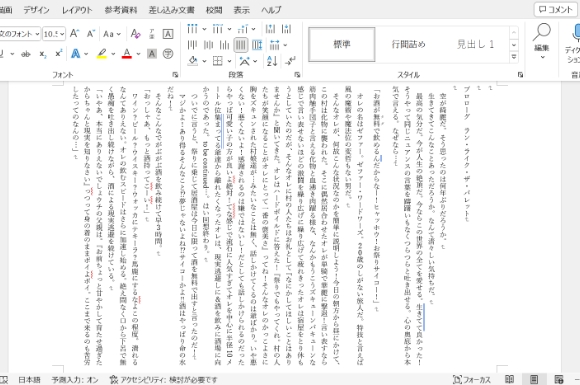
Task: Expand bullet list dropdown arrow
Action: point(204,29)
